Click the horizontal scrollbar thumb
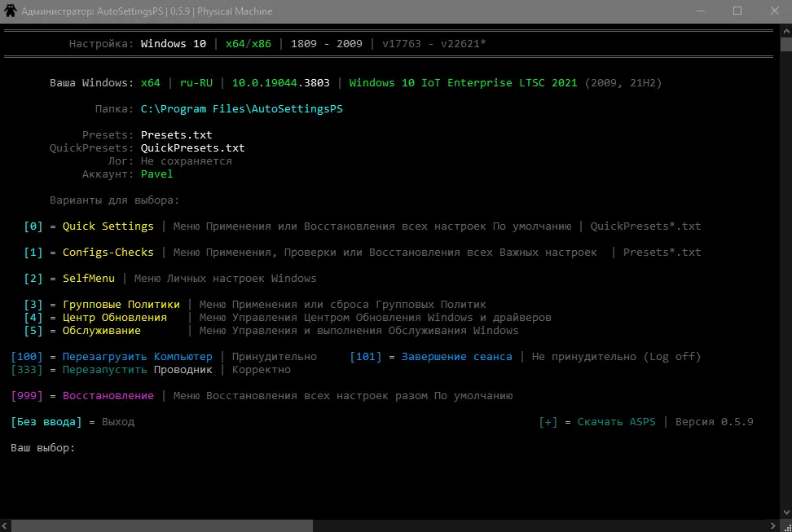Image resolution: width=792 pixels, height=532 pixels. coord(161,526)
